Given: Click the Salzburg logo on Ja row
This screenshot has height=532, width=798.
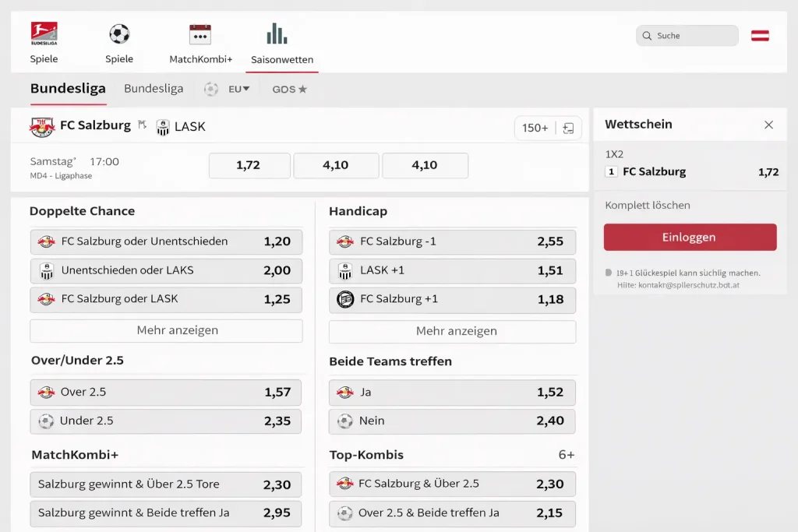Looking at the screenshot, I should 345,392.
